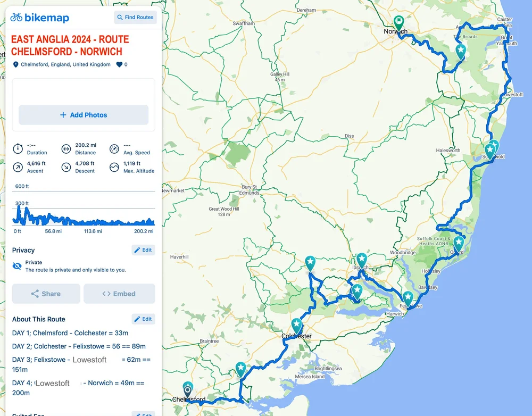The image size is (532, 416).
Task: Edit the Privacy setting
Action: pyautogui.click(x=143, y=249)
